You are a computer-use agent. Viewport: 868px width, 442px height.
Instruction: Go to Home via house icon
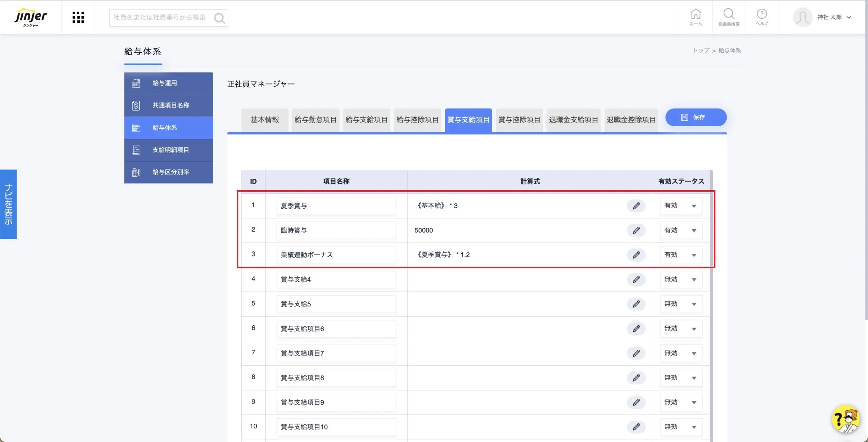695,17
